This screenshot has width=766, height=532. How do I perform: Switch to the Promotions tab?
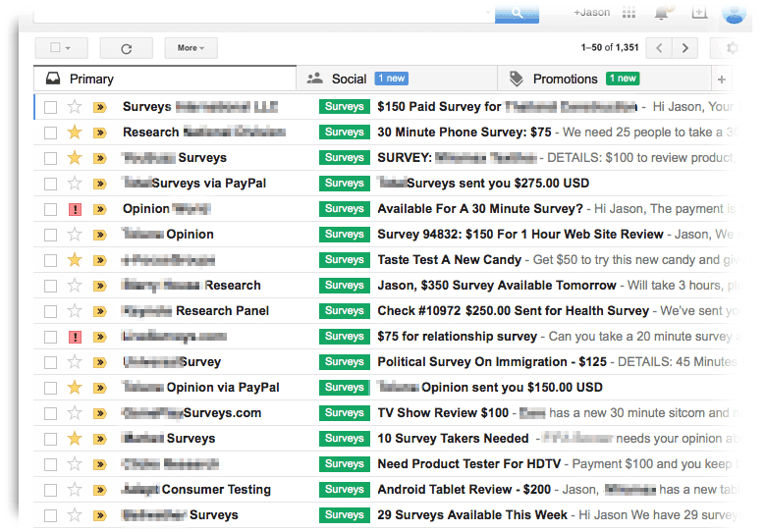(x=604, y=79)
